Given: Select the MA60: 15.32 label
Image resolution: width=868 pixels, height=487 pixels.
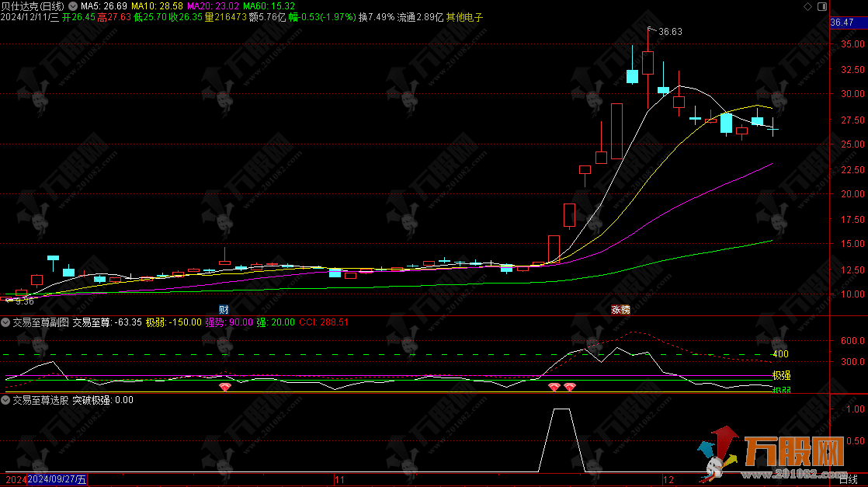Looking at the screenshot, I should point(269,6).
